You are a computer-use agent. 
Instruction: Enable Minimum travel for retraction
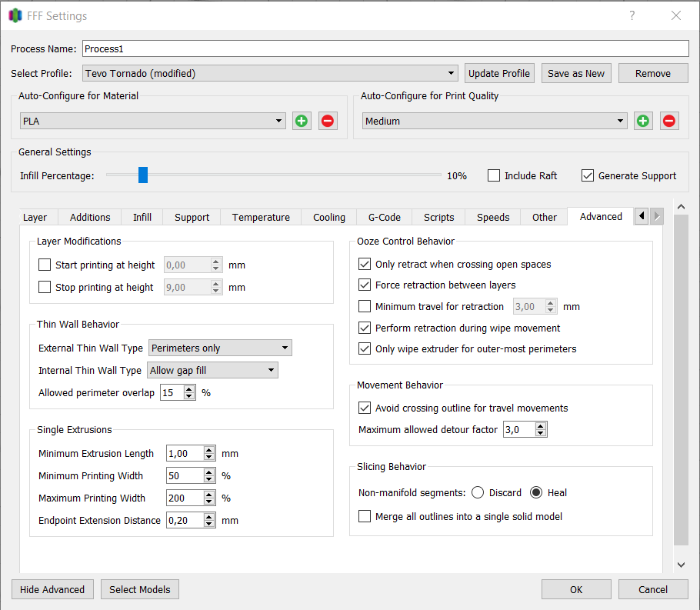click(365, 306)
